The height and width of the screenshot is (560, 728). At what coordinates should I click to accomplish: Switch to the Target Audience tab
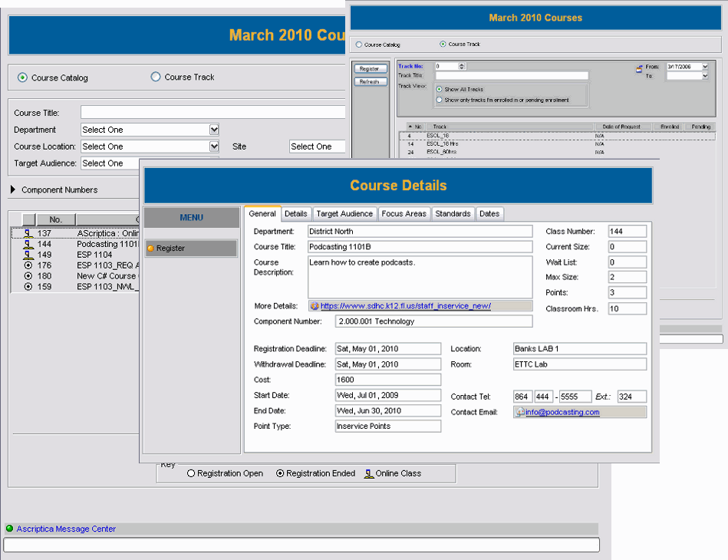click(344, 214)
